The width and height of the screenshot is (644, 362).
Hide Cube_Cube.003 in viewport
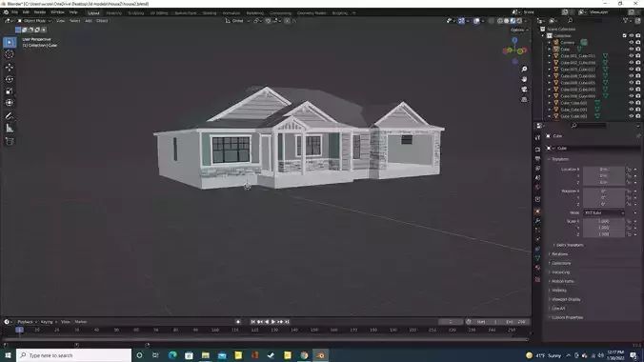point(632,116)
